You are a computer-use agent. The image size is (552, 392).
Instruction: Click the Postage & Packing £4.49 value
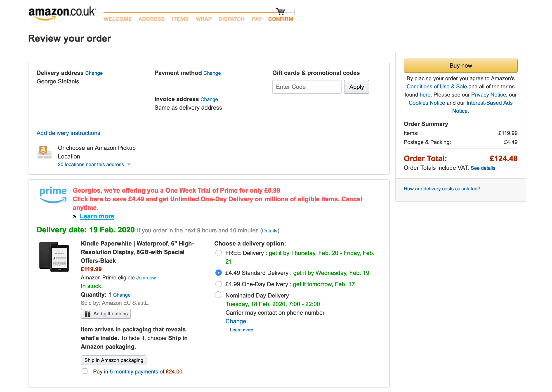pos(510,142)
